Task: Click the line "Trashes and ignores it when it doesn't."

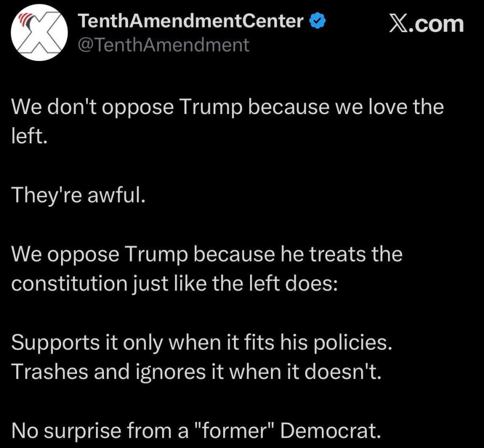Action: (196, 372)
